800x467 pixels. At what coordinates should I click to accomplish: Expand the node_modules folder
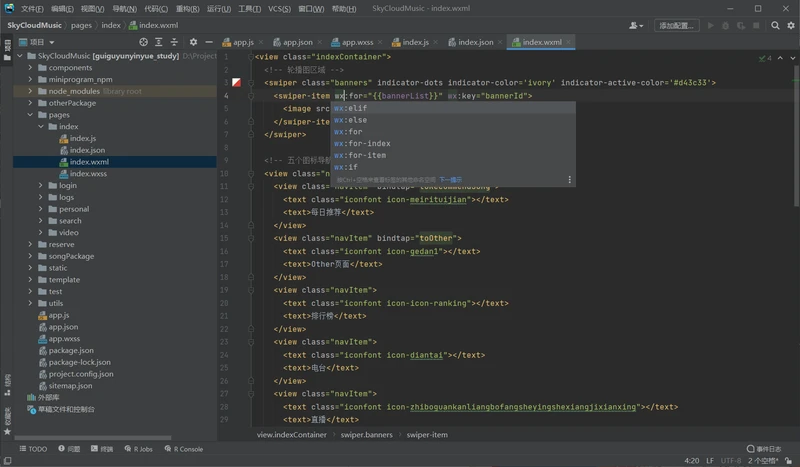(x=30, y=91)
